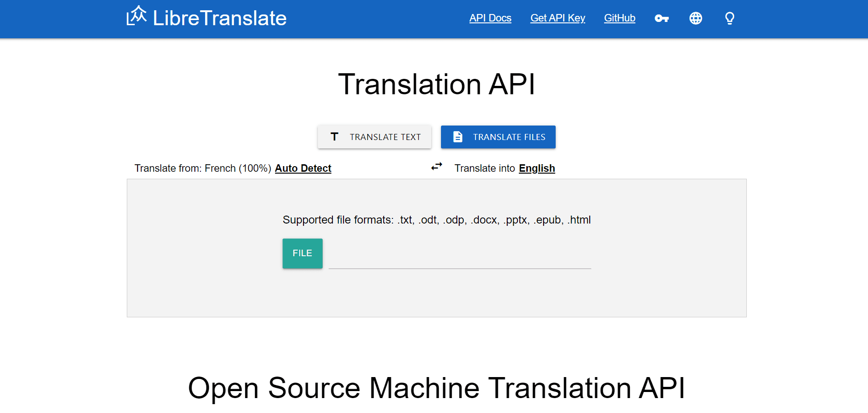
Task: Swap source and target languages
Action: point(436,167)
